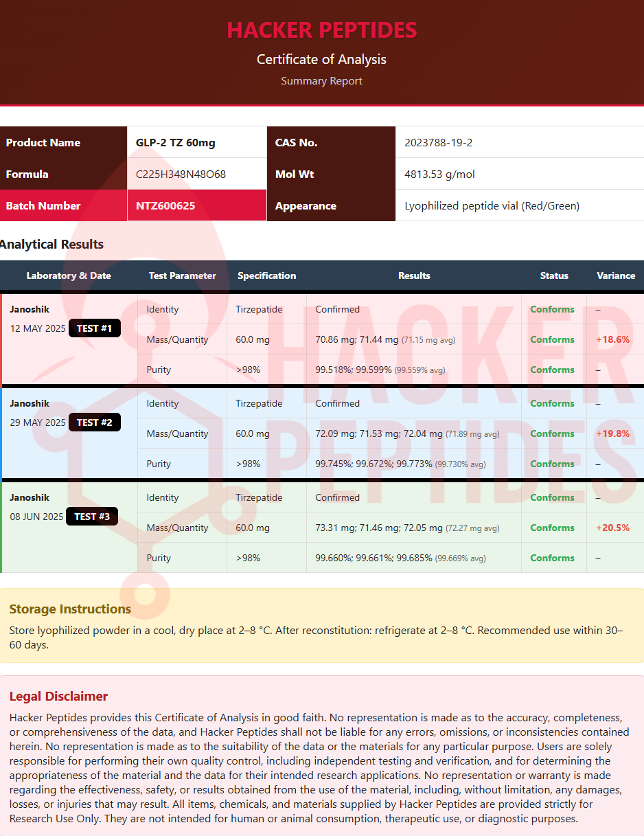Click Test Parameter column header
The width and height of the screenshot is (644, 836).
(x=183, y=275)
